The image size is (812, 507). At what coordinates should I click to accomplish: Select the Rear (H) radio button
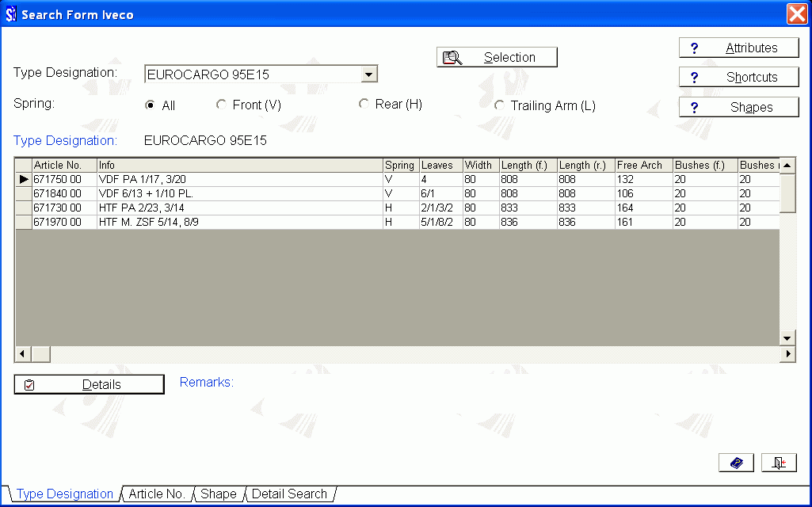click(x=364, y=104)
